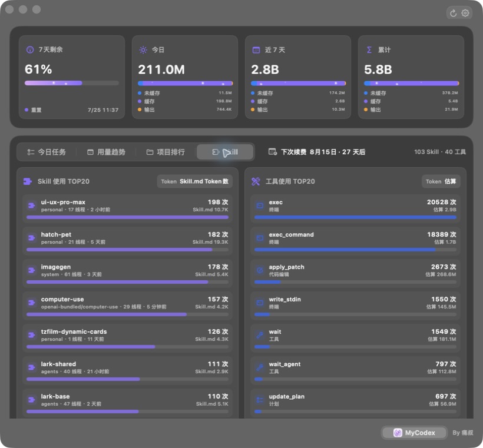The height and width of the screenshot is (448, 483).
Task: Click the terminal icon of exec_command
Action: coord(260,238)
